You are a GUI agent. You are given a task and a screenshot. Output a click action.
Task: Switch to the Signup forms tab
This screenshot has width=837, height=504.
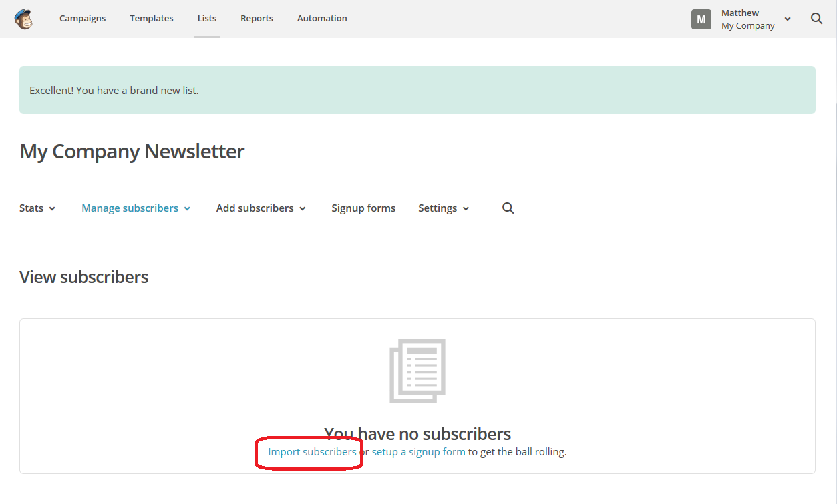click(x=363, y=208)
